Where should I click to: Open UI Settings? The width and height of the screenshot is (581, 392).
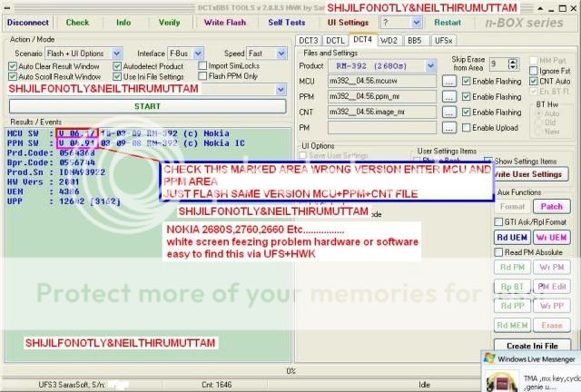(348, 23)
